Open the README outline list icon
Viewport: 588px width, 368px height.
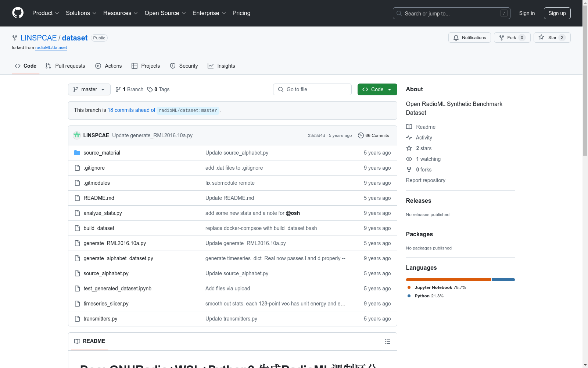pyautogui.click(x=387, y=342)
